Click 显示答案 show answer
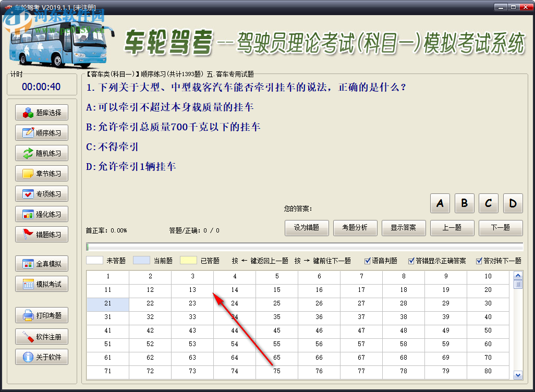Viewport: 535px width, 392px height. point(404,228)
